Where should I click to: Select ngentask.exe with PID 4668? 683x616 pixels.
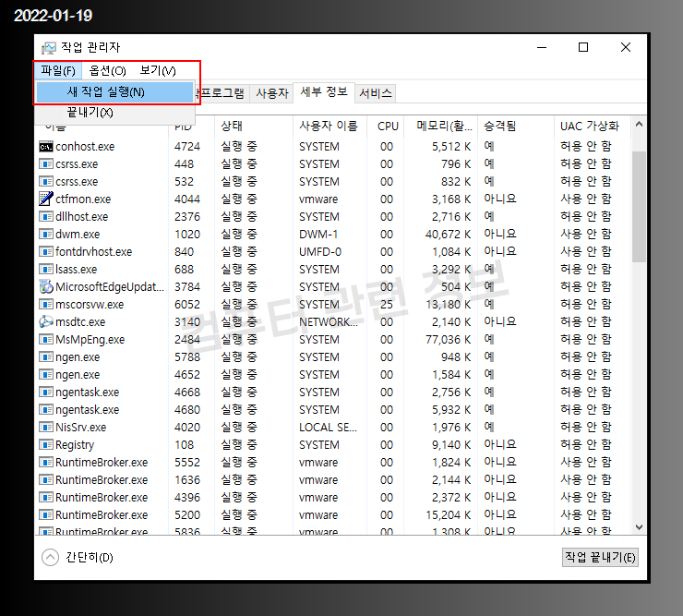coord(334,392)
